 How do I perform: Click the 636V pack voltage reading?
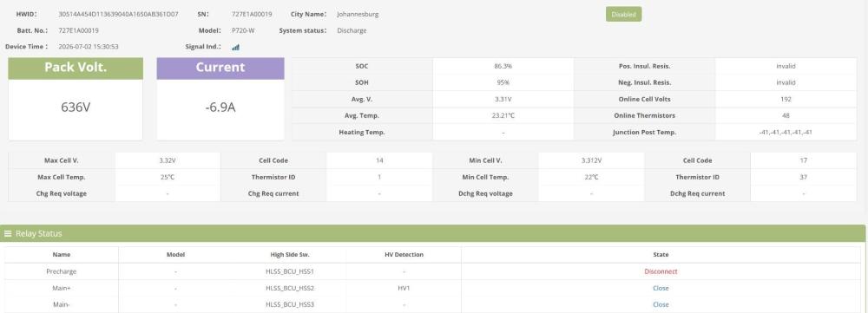[x=76, y=108]
